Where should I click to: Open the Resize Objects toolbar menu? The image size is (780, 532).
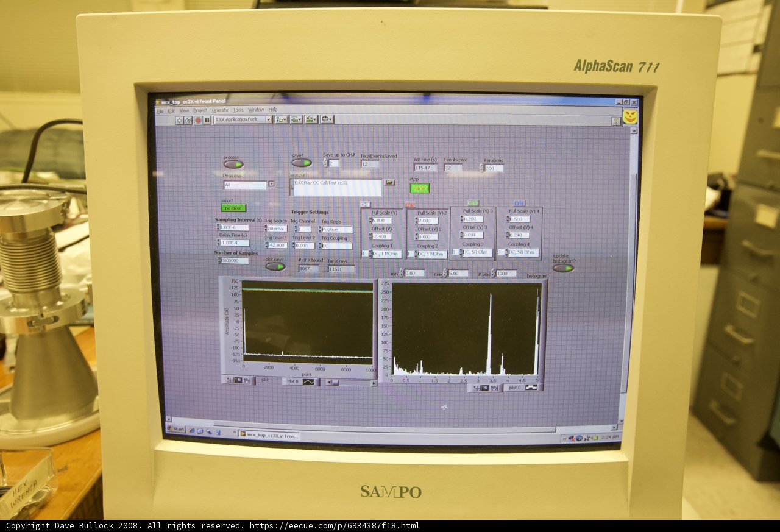coord(311,119)
